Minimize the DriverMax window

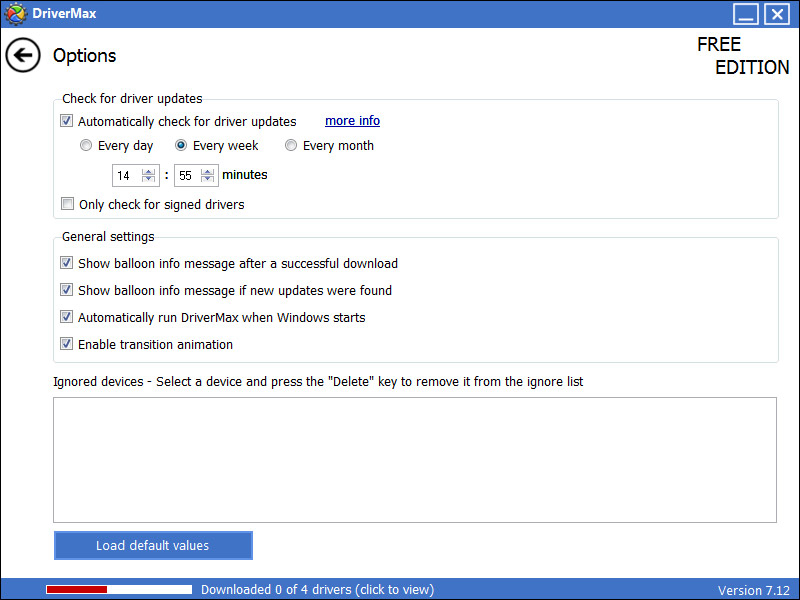click(x=746, y=14)
